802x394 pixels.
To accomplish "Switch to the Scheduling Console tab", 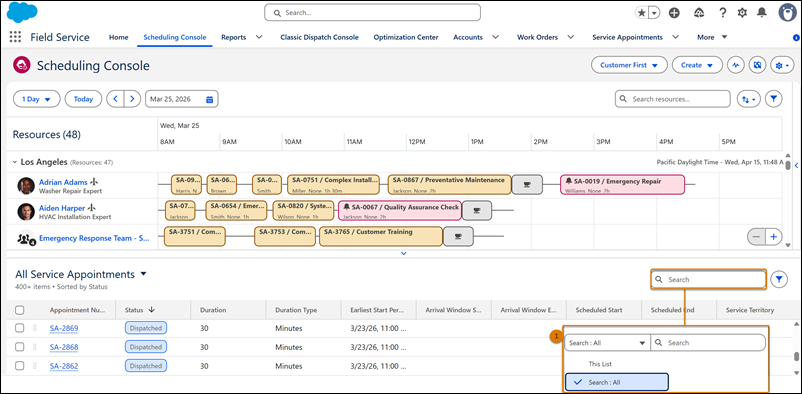I will coord(175,37).
